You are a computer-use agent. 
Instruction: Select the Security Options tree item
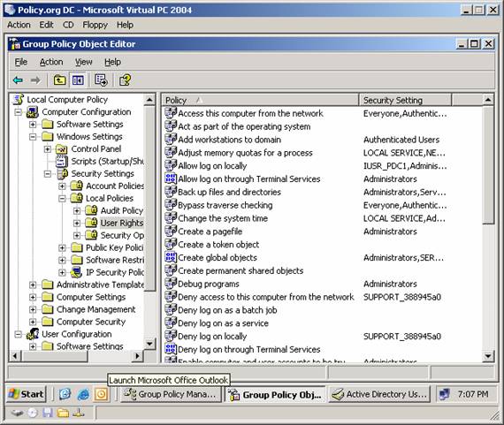[x=122, y=235]
